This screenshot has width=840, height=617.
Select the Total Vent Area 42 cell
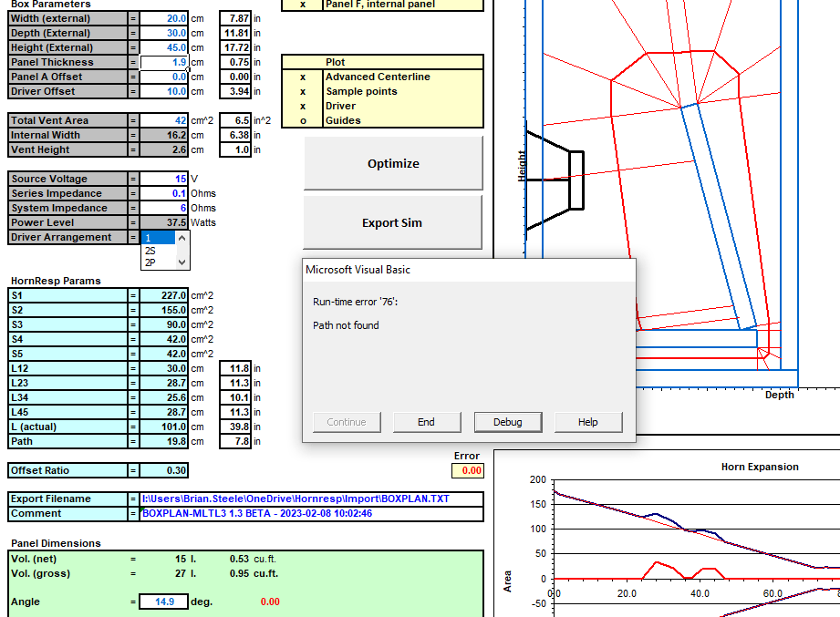point(164,120)
